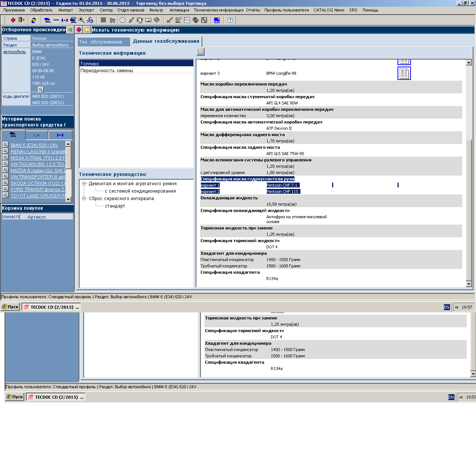The height and width of the screenshot is (476, 476).
Task: Click the magnifier icon next to SKODA OCTAVIA
Action: [x=5, y=183]
